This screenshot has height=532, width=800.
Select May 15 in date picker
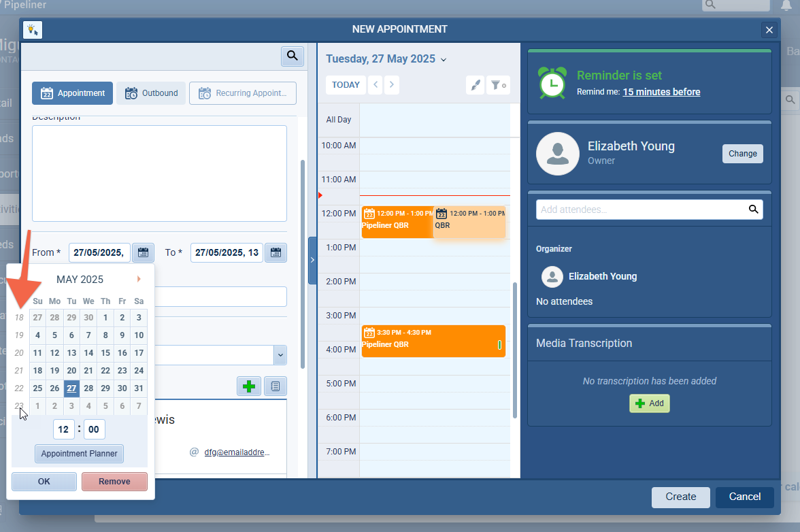pyautogui.click(x=105, y=353)
